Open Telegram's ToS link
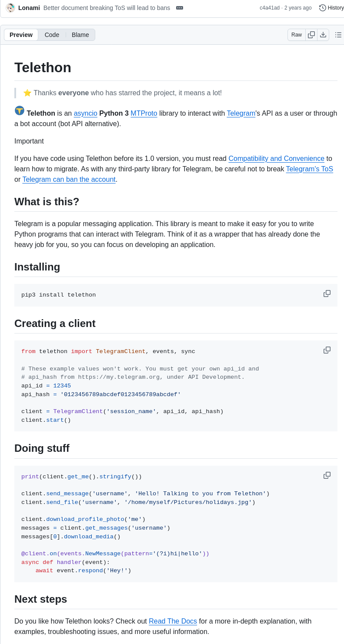 click(309, 169)
